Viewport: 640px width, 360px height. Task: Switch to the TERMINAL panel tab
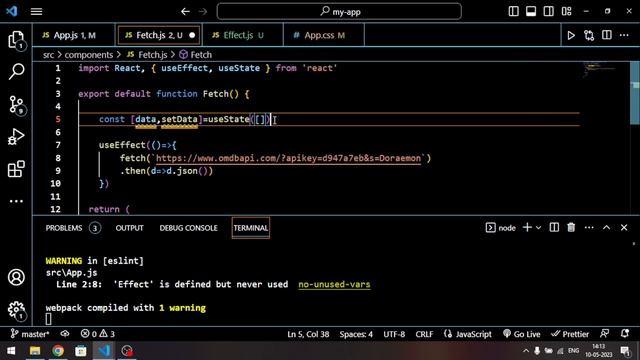click(251, 228)
